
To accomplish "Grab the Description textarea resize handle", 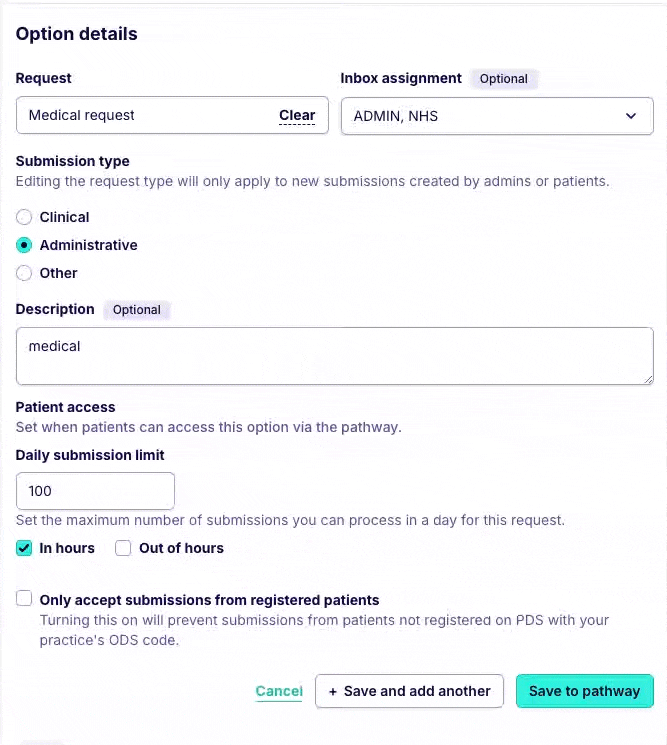I will [648, 379].
